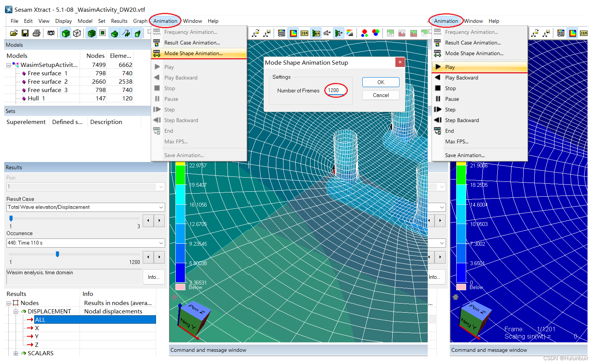Click the save view axes icon, right window
594x364 pixels.
[x=546, y=33]
